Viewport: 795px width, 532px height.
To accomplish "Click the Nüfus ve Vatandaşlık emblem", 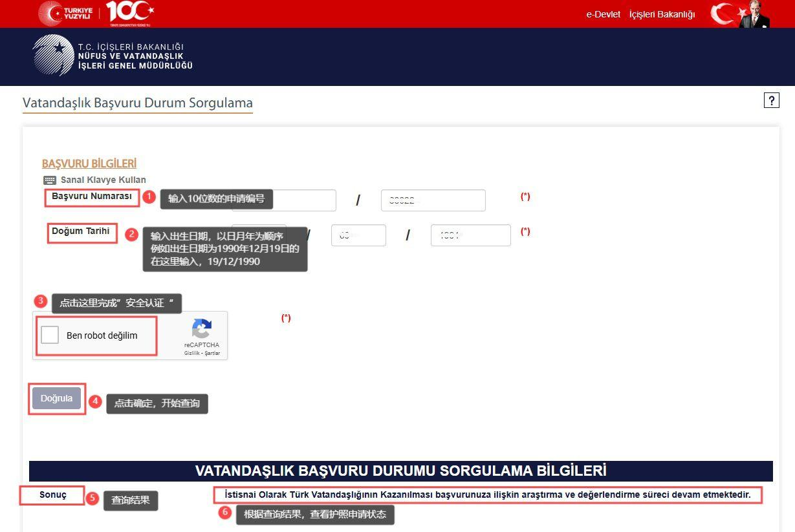I will coord(53,56).
